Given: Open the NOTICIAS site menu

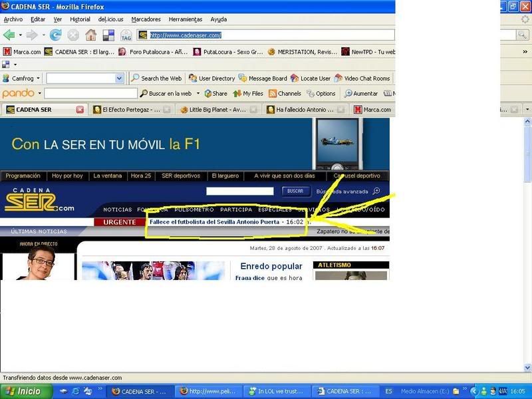Looking at the screenshot, I should pyautogui.click(x=118, y=209).
